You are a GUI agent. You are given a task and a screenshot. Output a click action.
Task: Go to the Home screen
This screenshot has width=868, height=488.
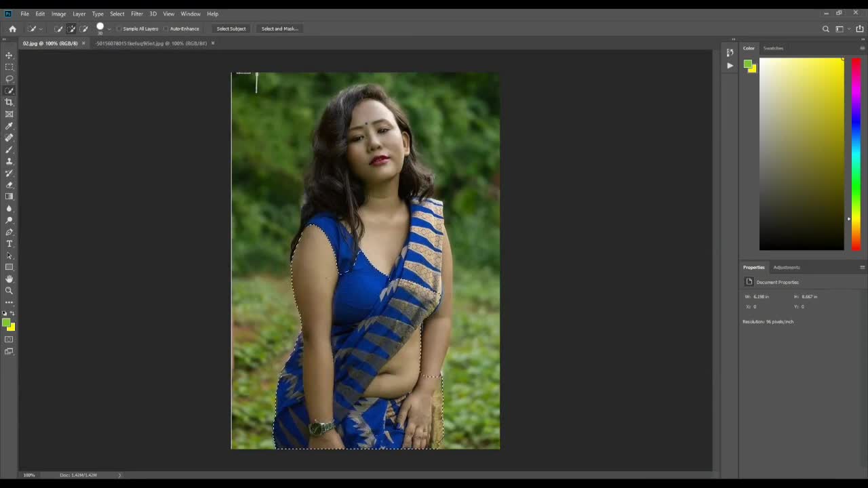pyautogui.click(x=12, y=28)
